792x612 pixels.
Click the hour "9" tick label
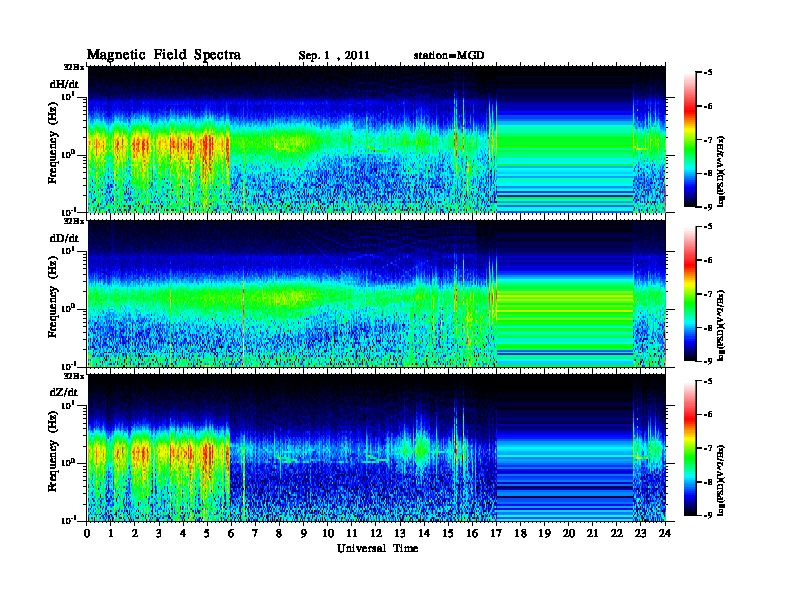point(304,533)
